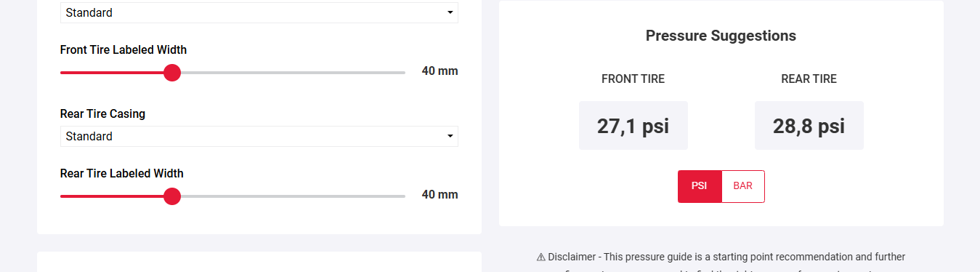980x272 pixels.
Task: Click the red filled part of front width slider
Action: (x=112, y=73)
